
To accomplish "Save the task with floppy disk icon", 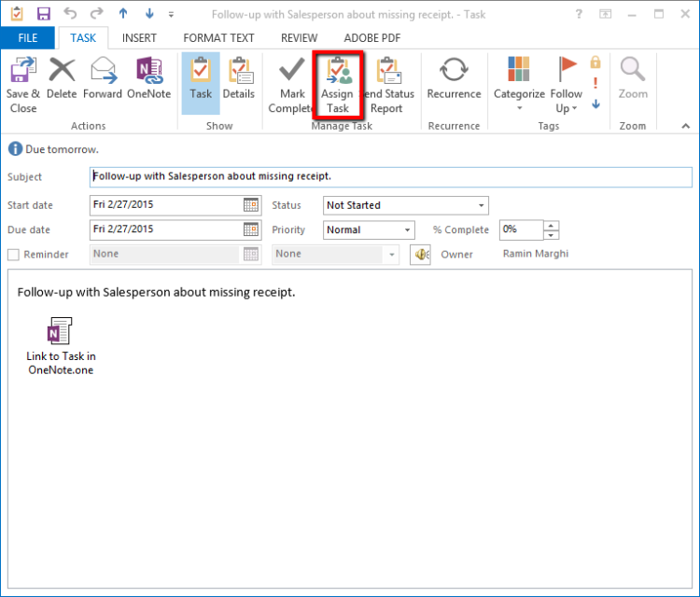I will [43, 14].
